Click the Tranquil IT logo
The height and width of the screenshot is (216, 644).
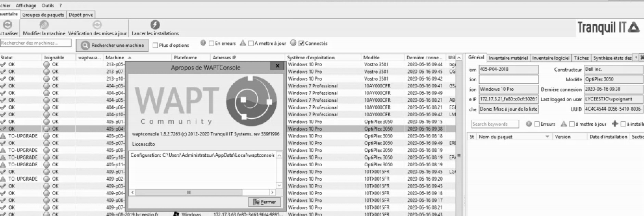[x=608, y=27]
